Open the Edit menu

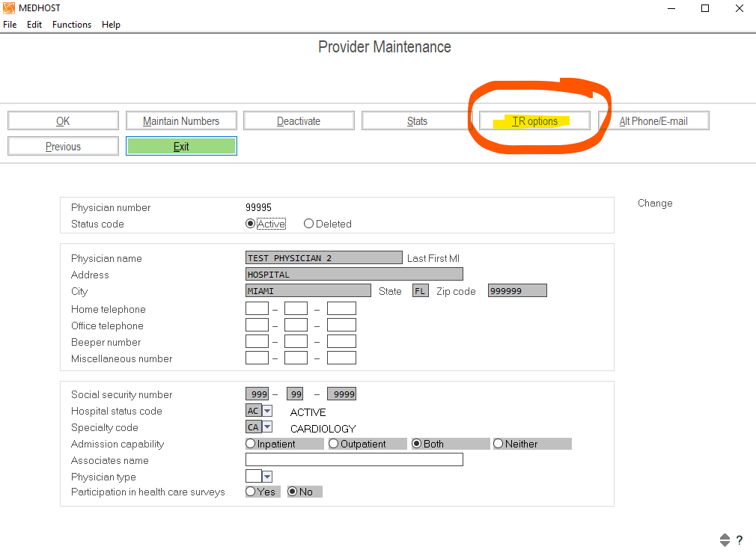click(34, 25)
